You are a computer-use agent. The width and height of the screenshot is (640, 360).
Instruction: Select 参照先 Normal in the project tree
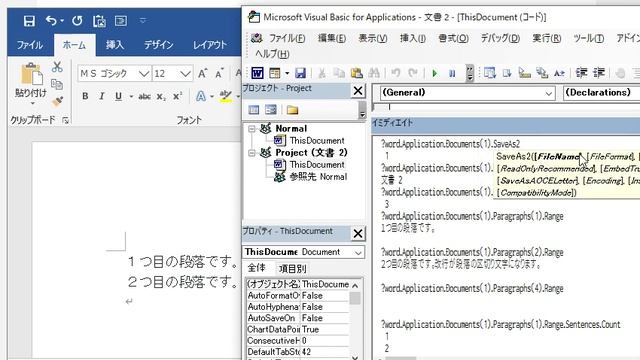pos(318,177)
